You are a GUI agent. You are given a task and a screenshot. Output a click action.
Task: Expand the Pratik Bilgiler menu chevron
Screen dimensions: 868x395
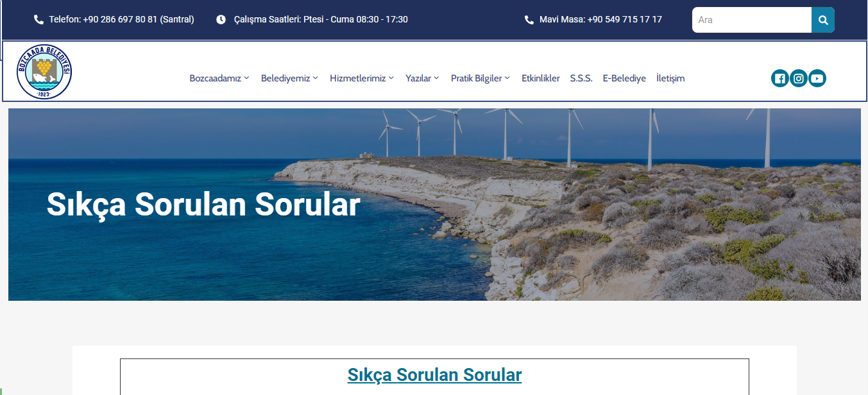pyautogui.click(x=507, y=78)
